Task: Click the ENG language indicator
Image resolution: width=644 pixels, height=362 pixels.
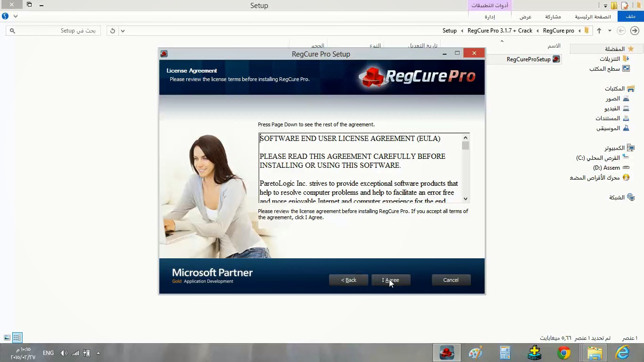Action: click(x=48, y=353)
